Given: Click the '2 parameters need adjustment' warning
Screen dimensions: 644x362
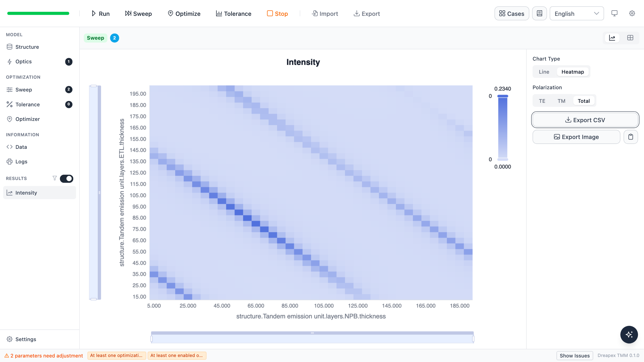Looking at the screenshot, I should (x=44, y=356).
